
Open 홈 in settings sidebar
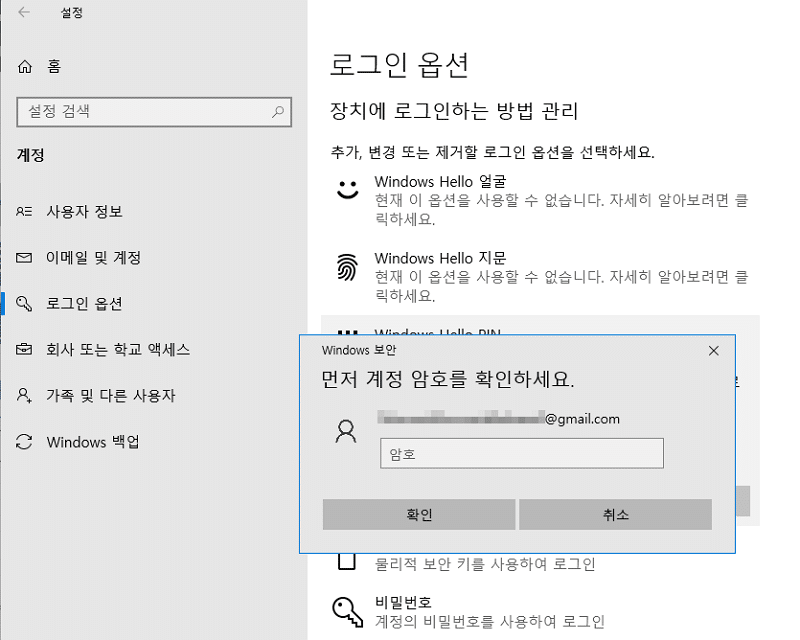click(54, 66)
